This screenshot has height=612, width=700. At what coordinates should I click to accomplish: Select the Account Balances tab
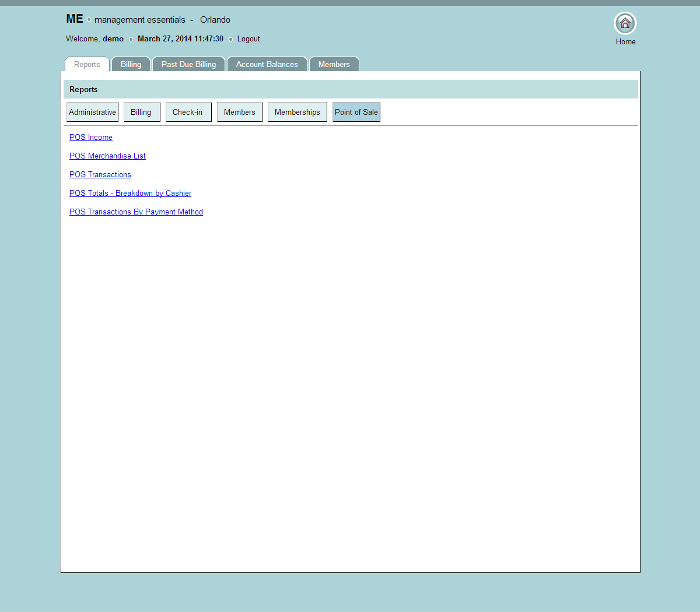click(267, 65)
